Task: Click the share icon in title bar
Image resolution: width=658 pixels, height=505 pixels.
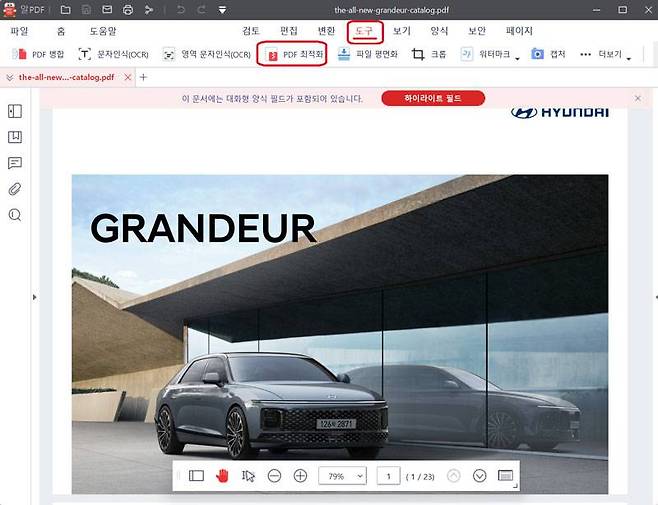Action: [149, 9]
